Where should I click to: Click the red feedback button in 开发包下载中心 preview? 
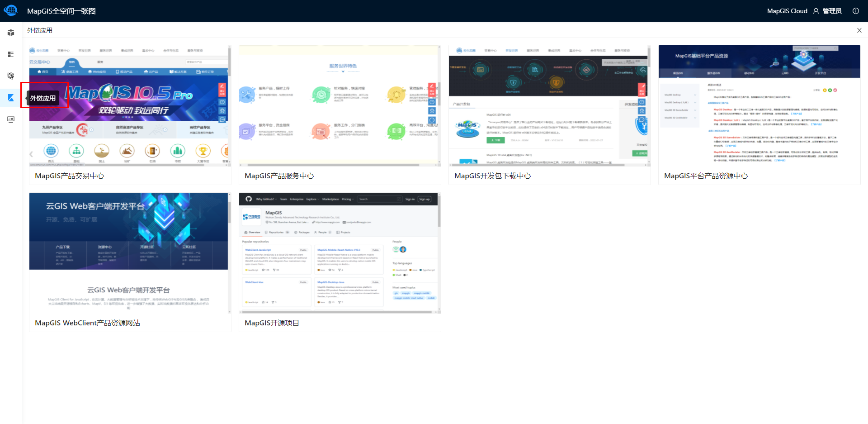click(x=642, y=89)
